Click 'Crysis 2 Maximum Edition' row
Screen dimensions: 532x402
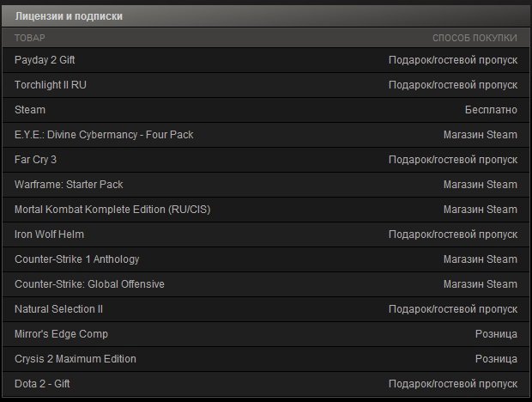[x=266, y=359]
